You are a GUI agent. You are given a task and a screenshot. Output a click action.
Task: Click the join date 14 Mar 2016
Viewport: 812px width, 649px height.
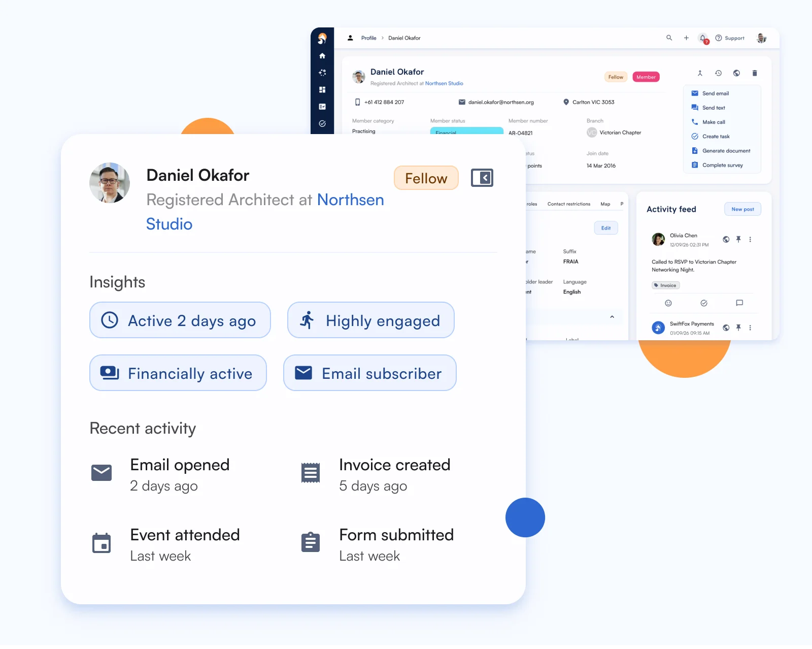pos(601,166)
